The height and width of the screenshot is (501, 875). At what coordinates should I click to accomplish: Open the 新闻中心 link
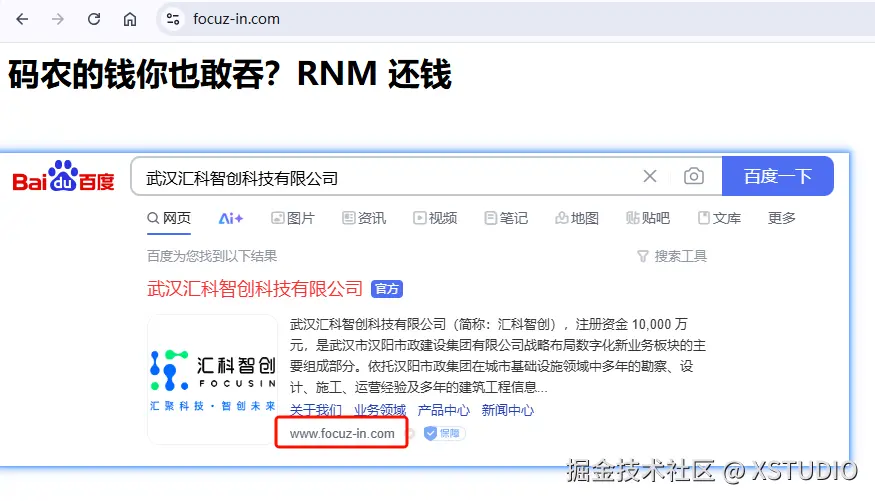click(x=508, y=410)
